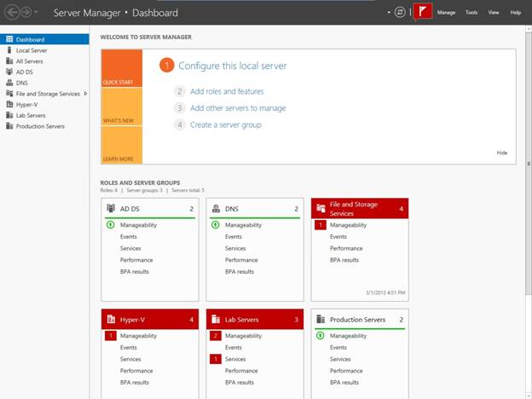Click the Local Server sidebar icon

pos(9,50)
